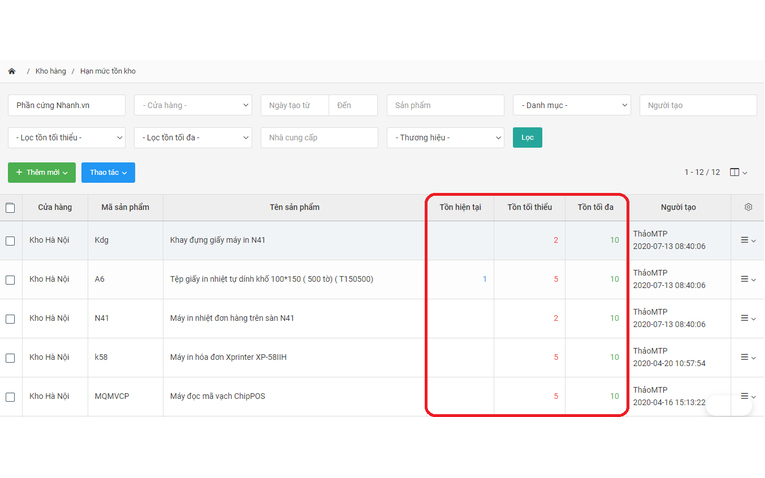Tick the select-all checkbox in table header
765x478 pixels.
[x=10, y=208]
